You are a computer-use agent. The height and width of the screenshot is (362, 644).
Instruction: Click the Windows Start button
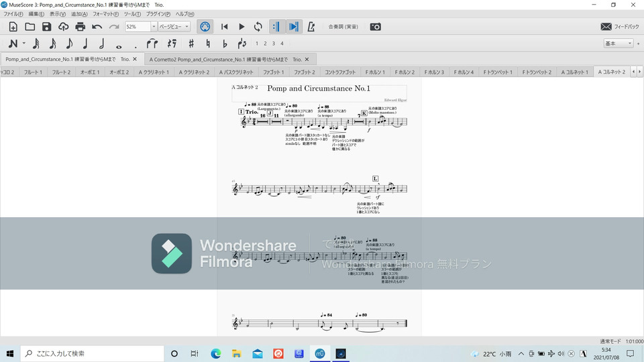click(x=10, y=353)
